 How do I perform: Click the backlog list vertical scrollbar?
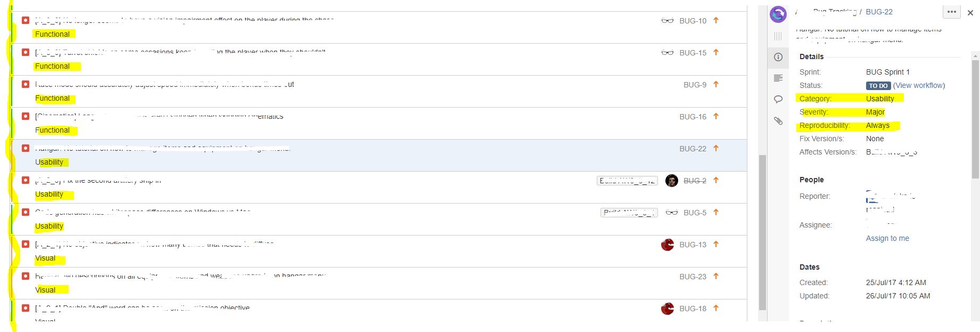point(762,232)
